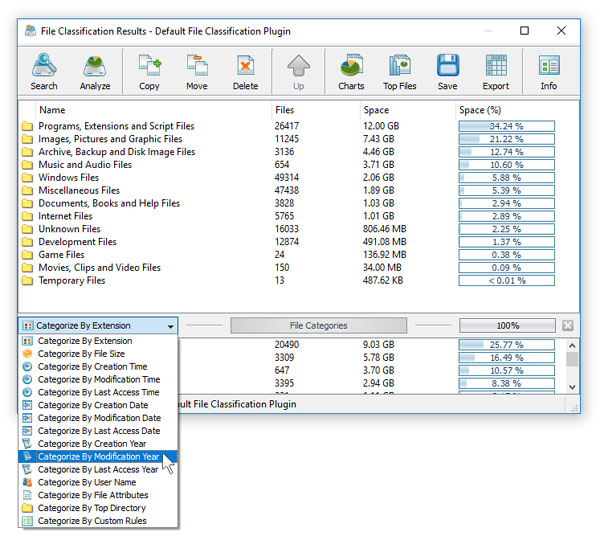Click folder icon next to Game Files
Image resolution: width=600 pixels, height=536 pixels.
(x=27, y=255)
